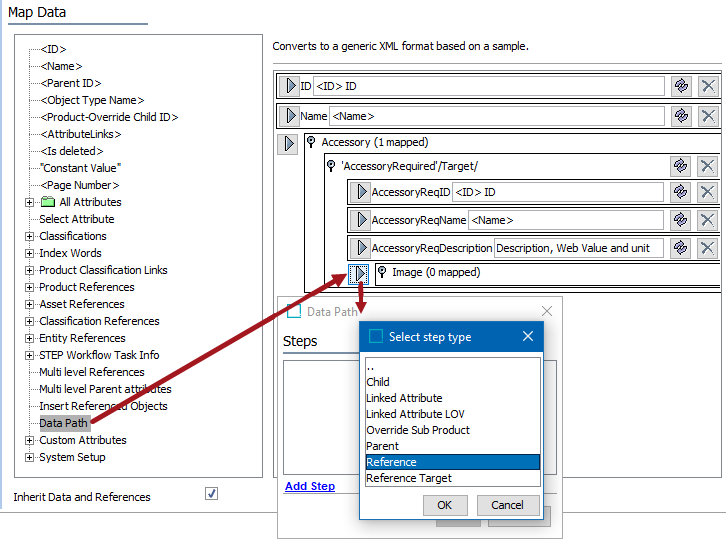Remove the AccessoryReqDescription mapping with X
The image size is (726, 539).
708,247
